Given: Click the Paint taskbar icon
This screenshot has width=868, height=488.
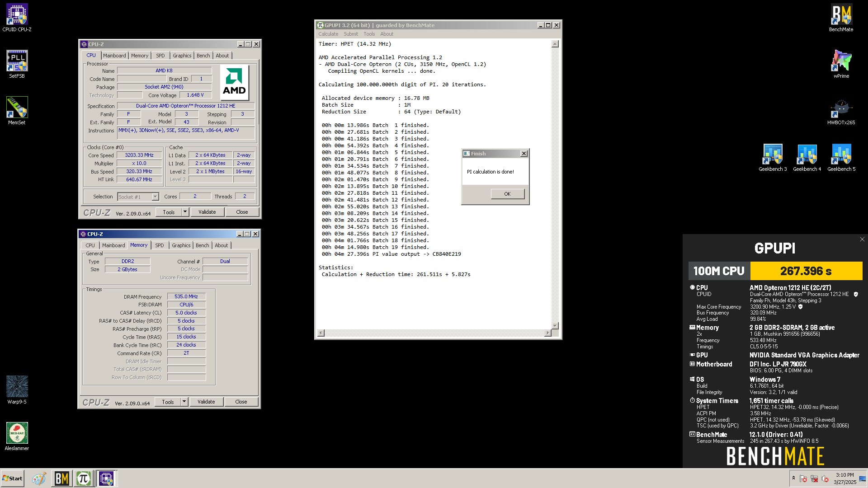Looking at the screenshot, I should click(39, 479).
